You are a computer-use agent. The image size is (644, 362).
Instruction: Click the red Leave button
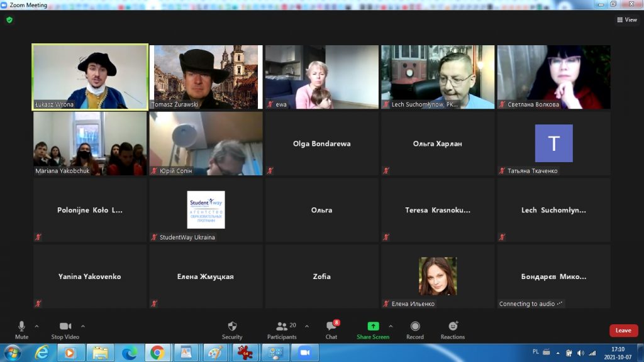pyautogui.click(x=623, y=331)
